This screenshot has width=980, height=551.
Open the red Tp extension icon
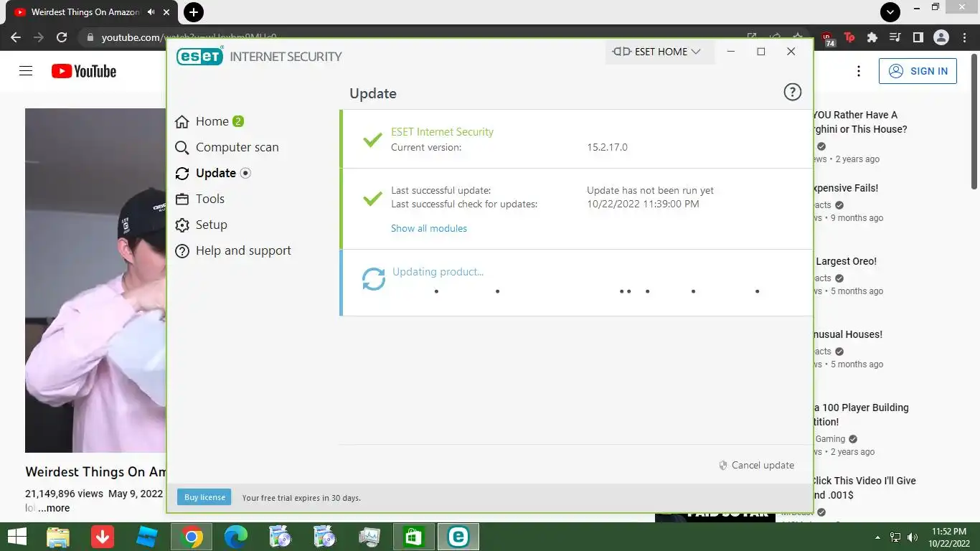coord(849,37)
